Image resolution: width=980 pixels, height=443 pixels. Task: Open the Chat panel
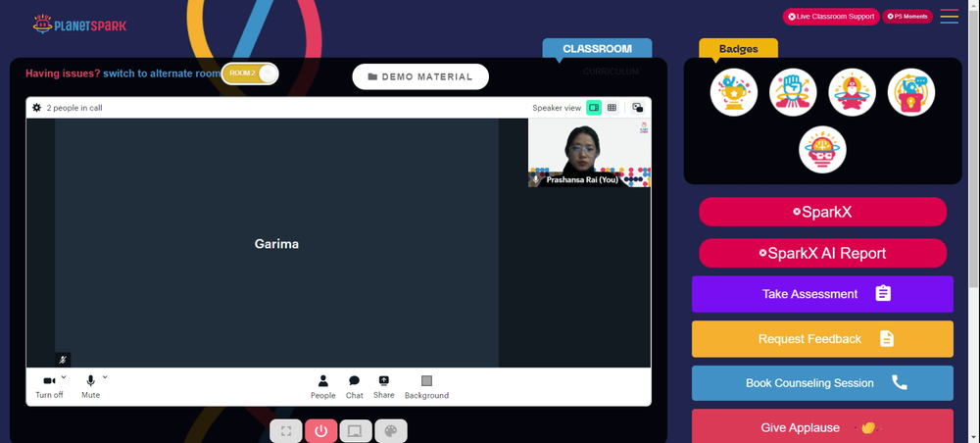point(355,387)
